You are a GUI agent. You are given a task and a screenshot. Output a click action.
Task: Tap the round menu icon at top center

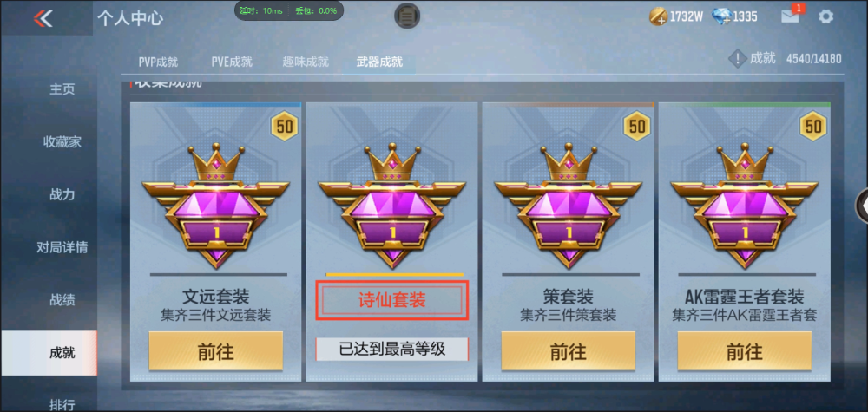coord(407,16)
